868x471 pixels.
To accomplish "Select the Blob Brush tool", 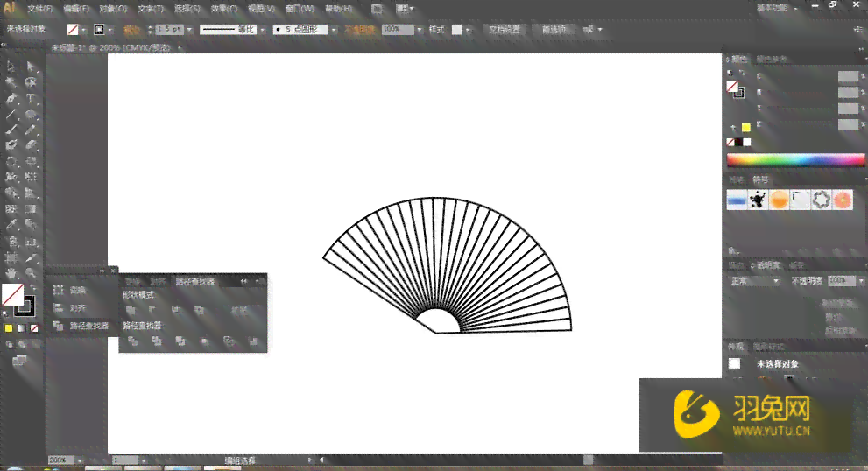I will tap(11, 145).
